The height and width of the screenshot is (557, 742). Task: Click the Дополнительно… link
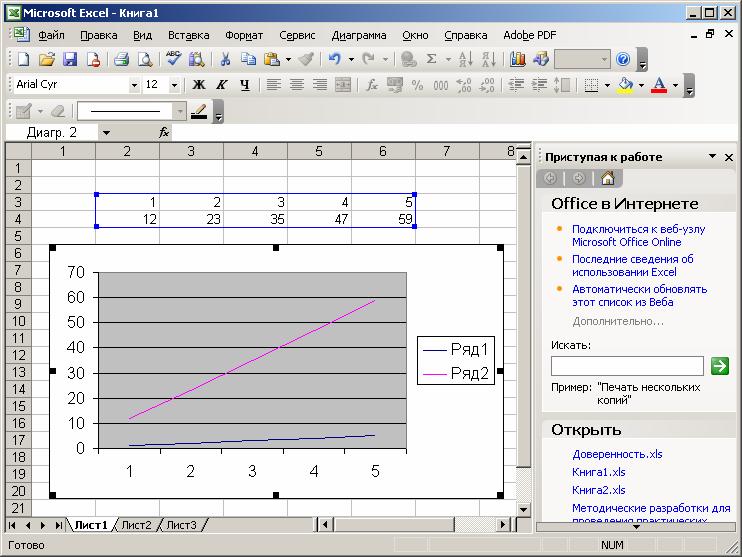pyautogui.click(x=618, y=321)
